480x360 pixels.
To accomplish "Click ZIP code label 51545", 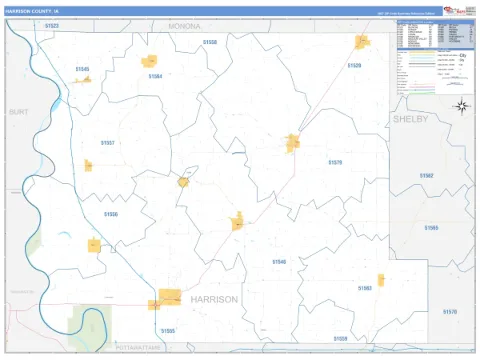I will [x=82, y=69].
